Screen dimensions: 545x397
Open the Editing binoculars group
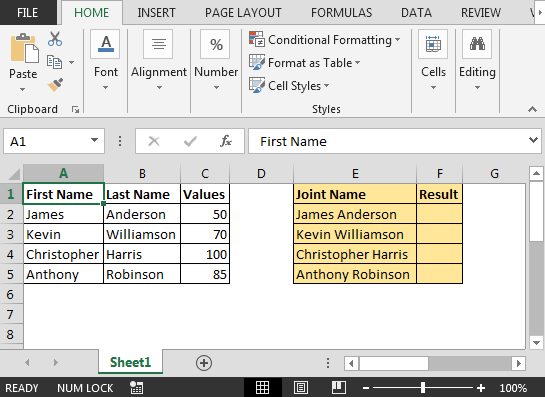(477, 60)
